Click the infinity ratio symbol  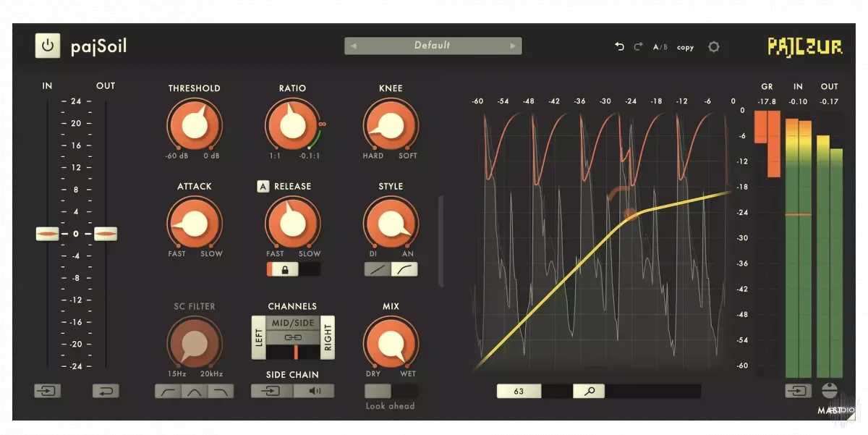(323, 124)
